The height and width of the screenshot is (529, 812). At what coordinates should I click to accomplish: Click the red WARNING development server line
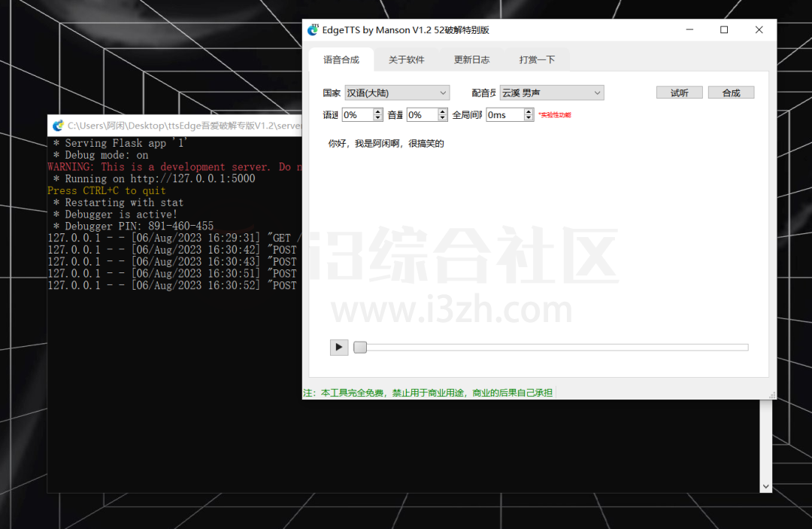[x=174, y=167]
